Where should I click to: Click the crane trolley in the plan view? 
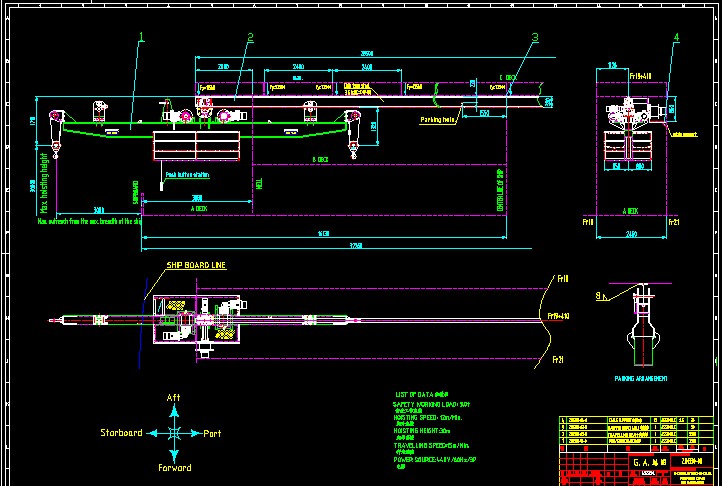tap(198, 320)
